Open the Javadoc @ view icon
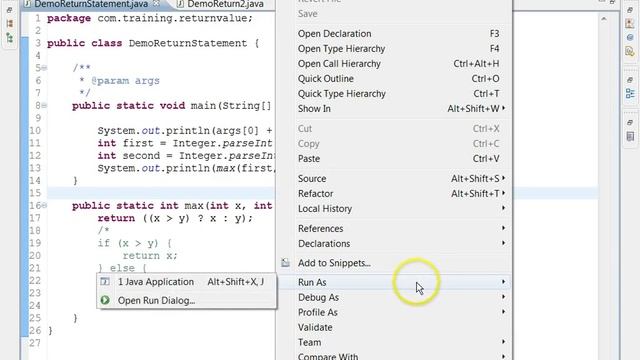The image size is (640, 360). (630, 38)
